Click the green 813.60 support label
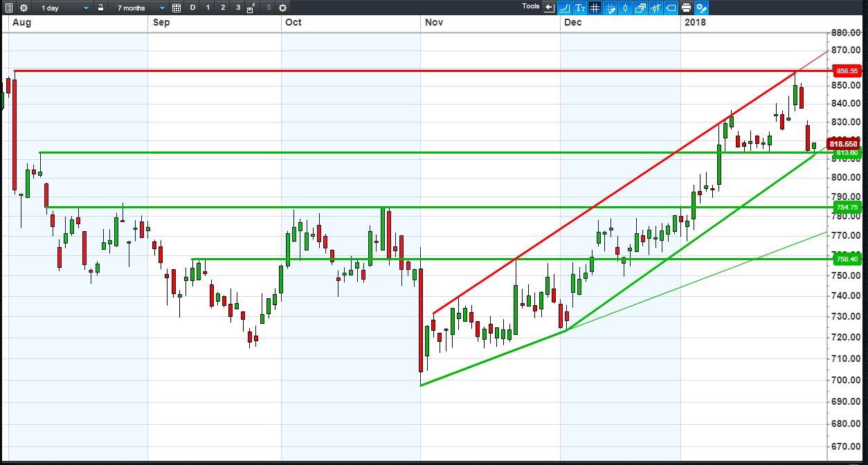The width and height of the screenshot is (868, 465). coord(847,152)
